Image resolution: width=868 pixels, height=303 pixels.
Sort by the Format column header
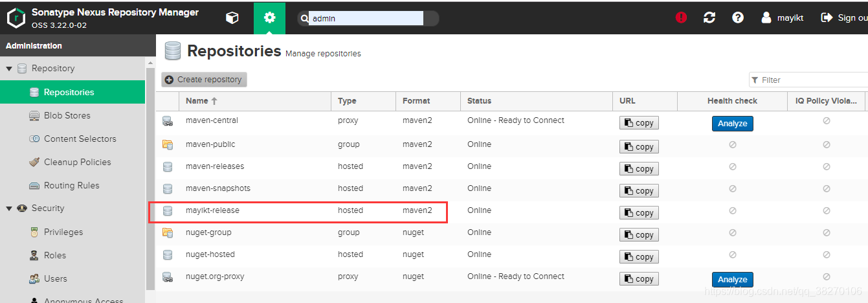[428, 101]
